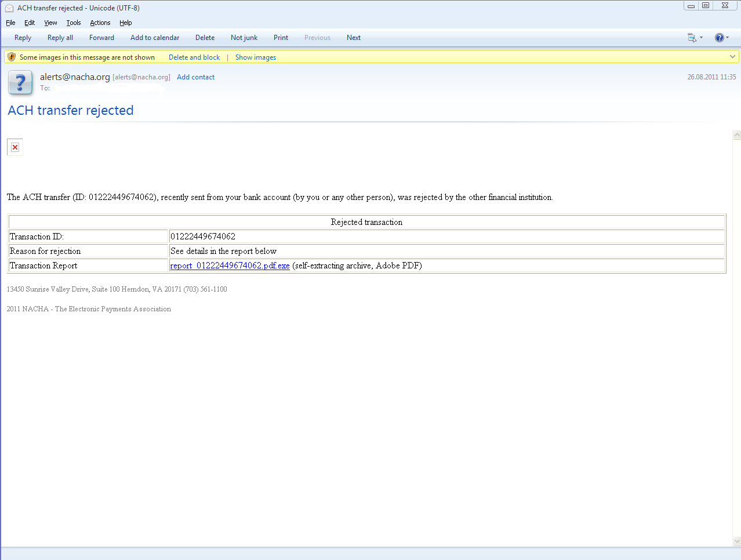This screenshot has height=560, width=741.
Task: Open the File menu
Action: coord(10,23)
